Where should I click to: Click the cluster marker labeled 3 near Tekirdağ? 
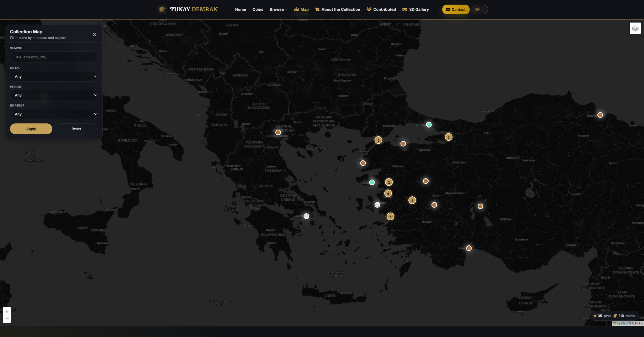(x=378, y=140)
